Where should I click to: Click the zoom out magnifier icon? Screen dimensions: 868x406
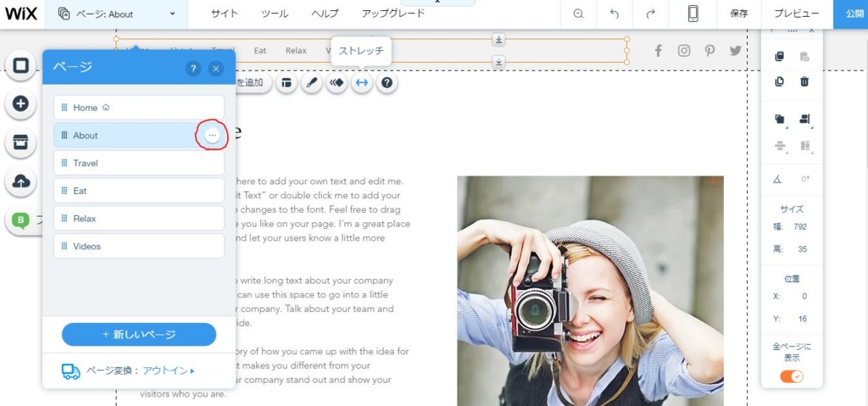[x=578, y=14]
